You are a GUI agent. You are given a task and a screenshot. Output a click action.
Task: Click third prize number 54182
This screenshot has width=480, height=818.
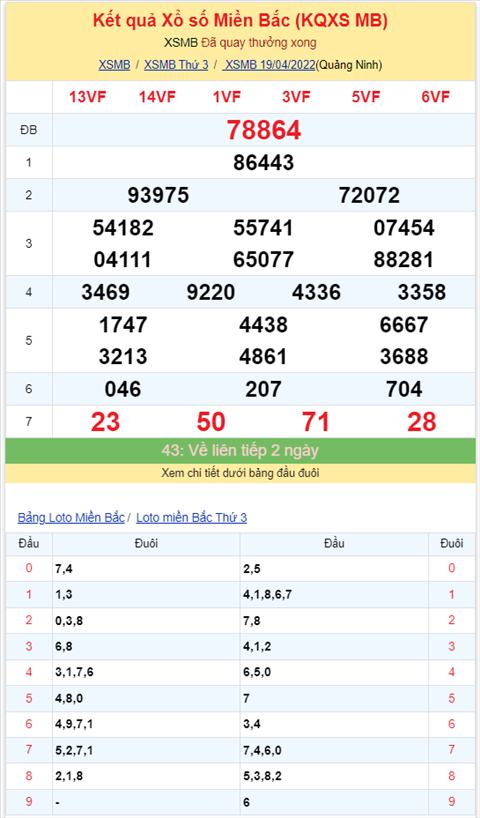click(x=123, y=228)
